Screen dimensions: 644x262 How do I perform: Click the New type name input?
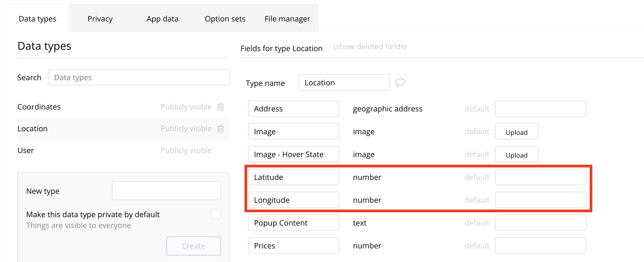coord(166,191)
